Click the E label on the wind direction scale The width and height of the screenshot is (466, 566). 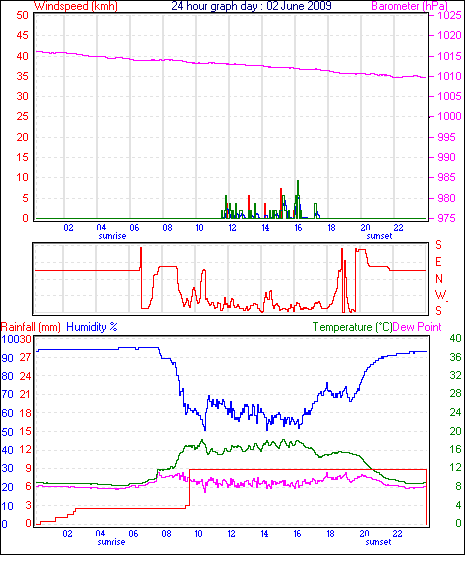pyautogui.click(x=438, y=262)
